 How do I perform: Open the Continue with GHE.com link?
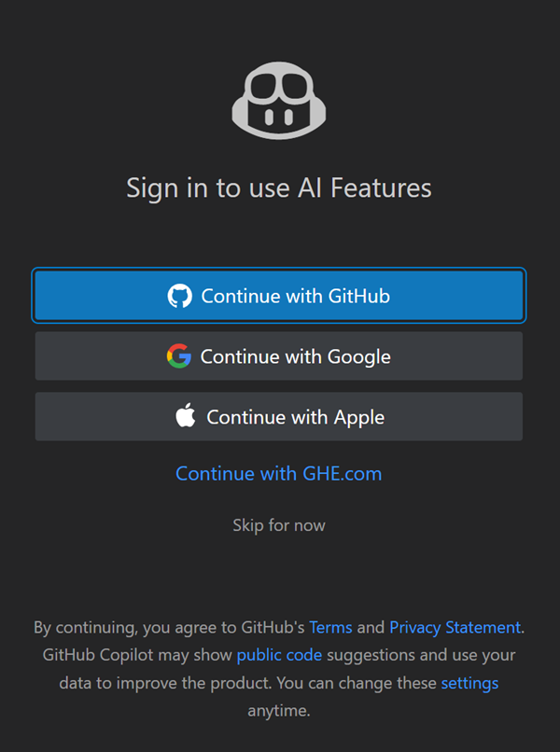coord(278,473)
